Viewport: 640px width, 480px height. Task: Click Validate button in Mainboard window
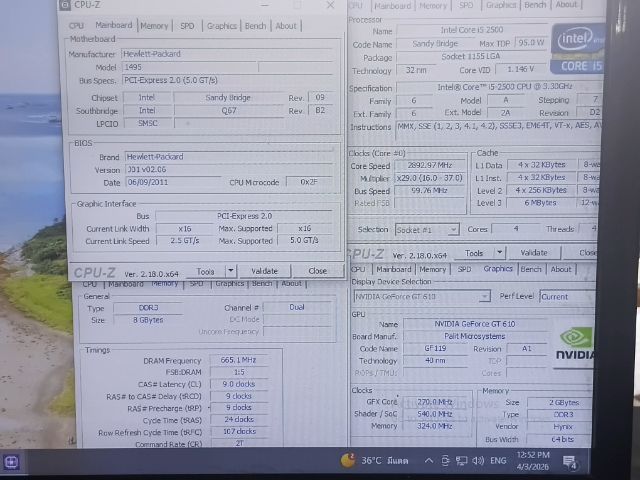264,271
